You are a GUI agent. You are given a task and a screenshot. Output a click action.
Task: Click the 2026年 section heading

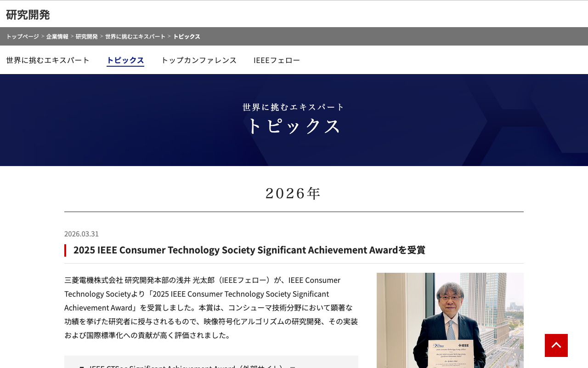click(x=294, y=193)
